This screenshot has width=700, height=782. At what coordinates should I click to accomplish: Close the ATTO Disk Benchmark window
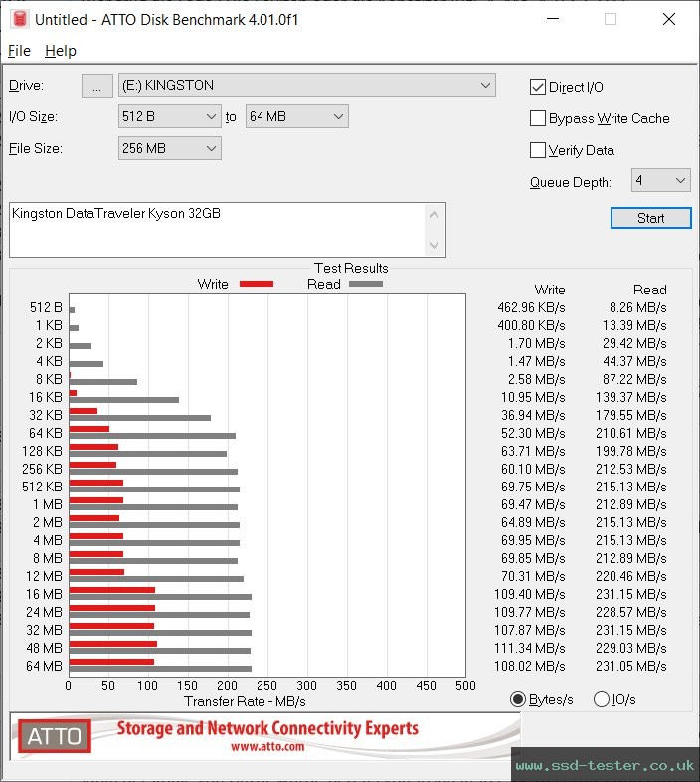point(669,19)
